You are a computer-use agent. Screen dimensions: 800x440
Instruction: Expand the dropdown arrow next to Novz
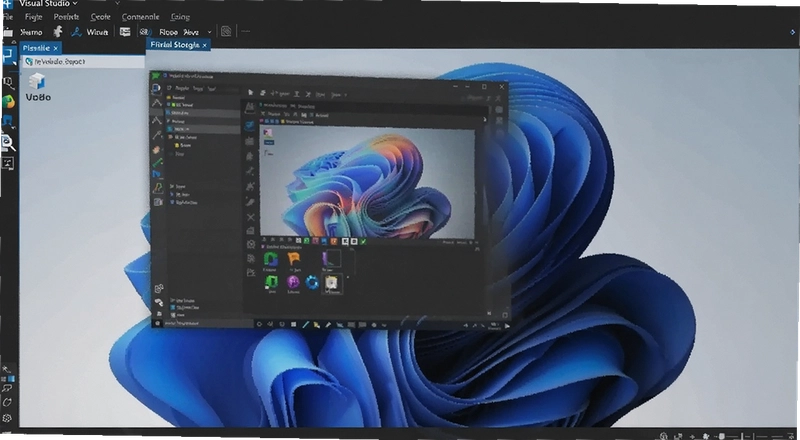pyautogui.click(x=209, y=32)
